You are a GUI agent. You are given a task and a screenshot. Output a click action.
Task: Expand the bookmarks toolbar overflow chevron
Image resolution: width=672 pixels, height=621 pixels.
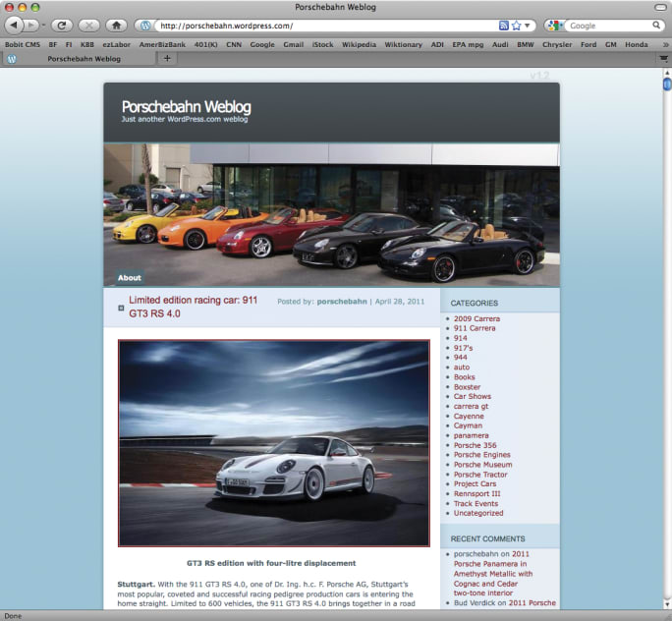pos(663,44)
